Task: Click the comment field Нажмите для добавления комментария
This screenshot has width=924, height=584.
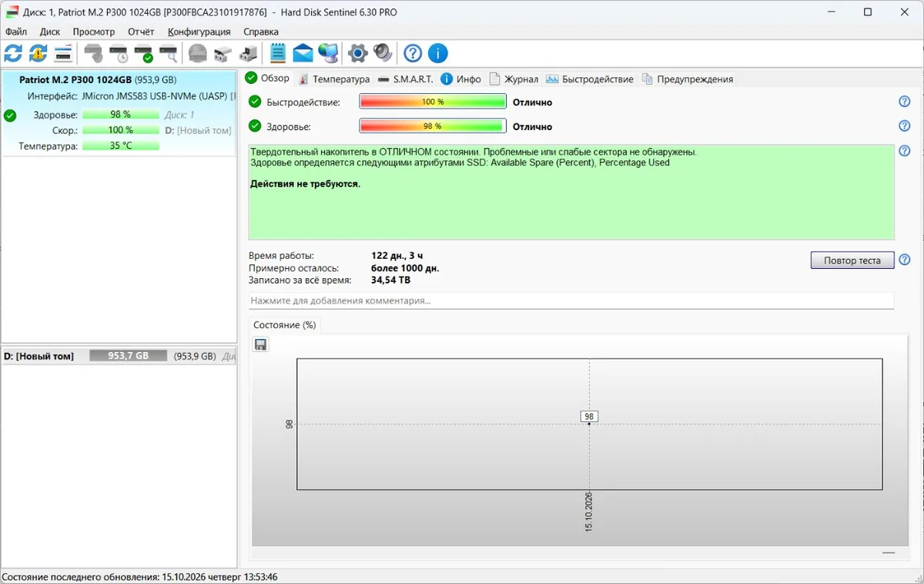Action: [x=571, y=300]
